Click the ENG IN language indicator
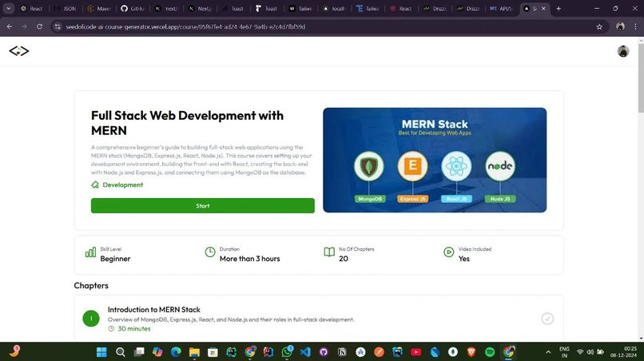 pyautogui.click(x=564, y=352)
